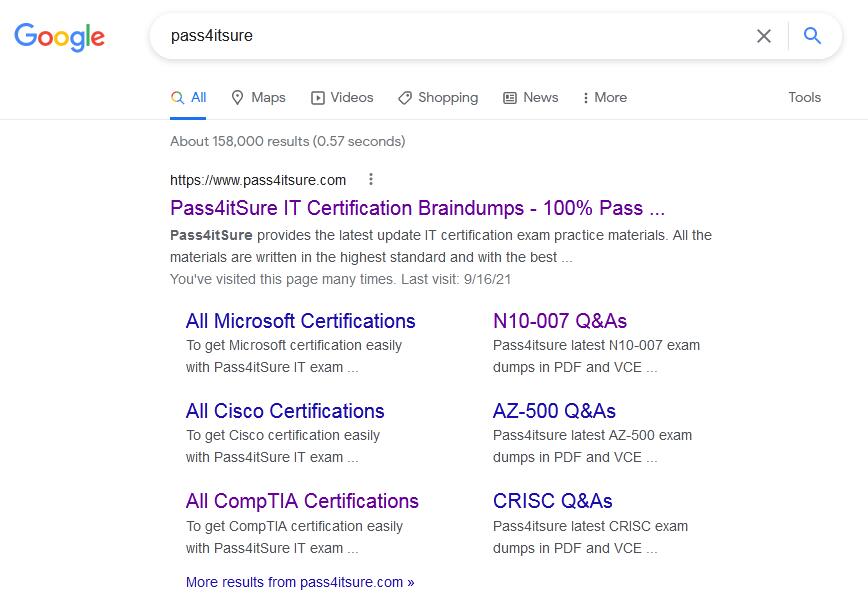The image size is (868, 597).
Task: Click the Google logo
Action: pyautogui.click(x=59, y=37)
